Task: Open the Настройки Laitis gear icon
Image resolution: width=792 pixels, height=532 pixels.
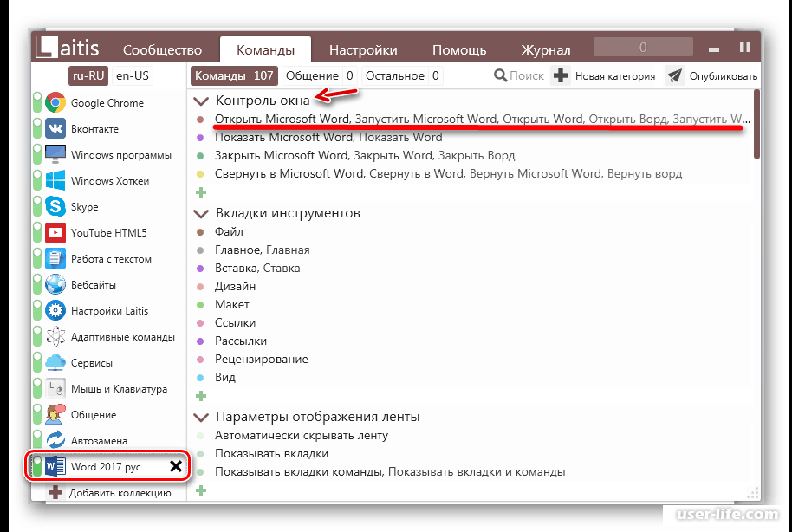Action: [55, 311]
